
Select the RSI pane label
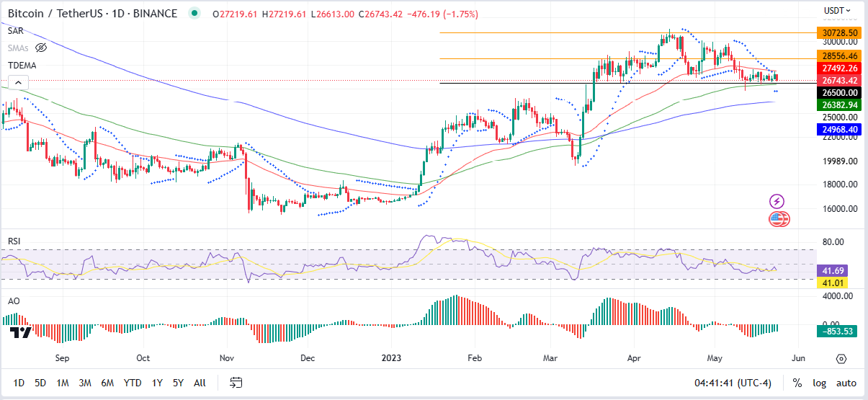[13, 240]
